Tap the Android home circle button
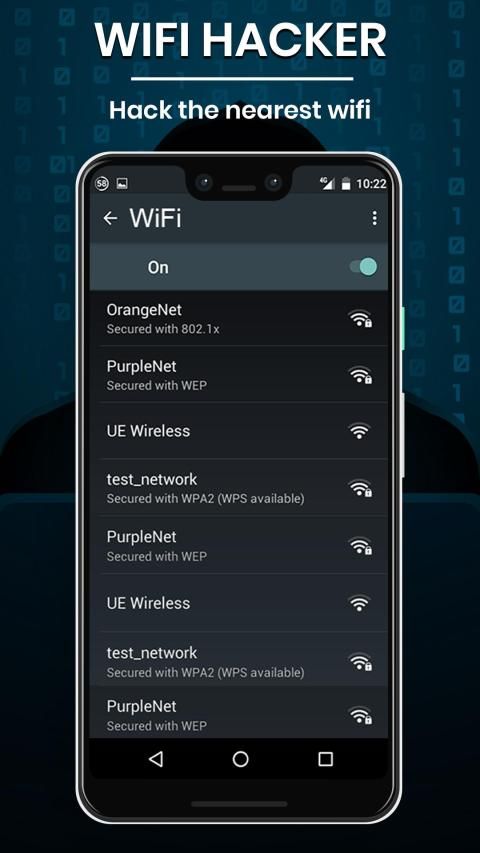The width and height of the screenshot is (480, 853). click(x=241, y=759)
